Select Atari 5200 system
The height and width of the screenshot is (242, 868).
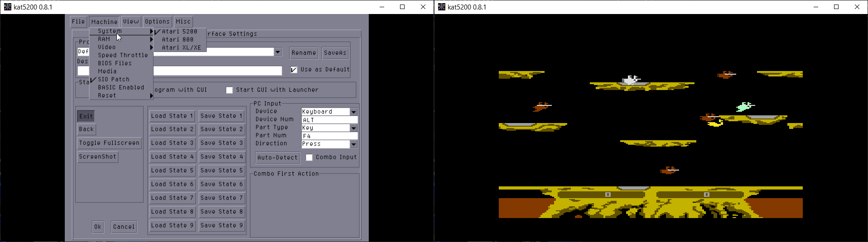[x=180, y=32]
